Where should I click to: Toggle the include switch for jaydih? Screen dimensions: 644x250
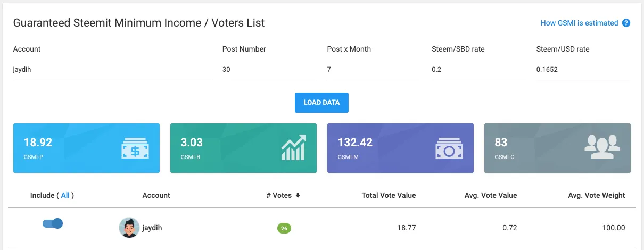53,223
